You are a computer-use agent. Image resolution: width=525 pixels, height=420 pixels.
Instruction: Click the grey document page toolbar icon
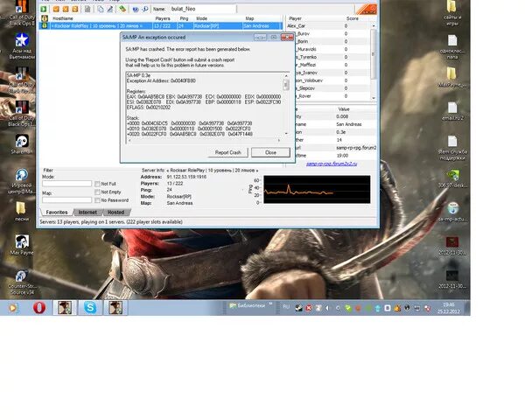pos(87,9)
